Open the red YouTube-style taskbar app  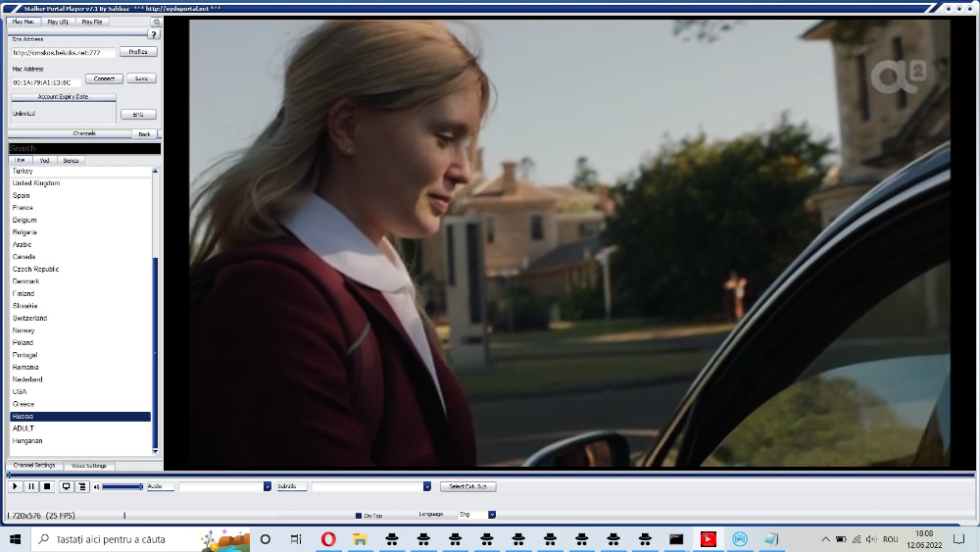coord(709,539)
